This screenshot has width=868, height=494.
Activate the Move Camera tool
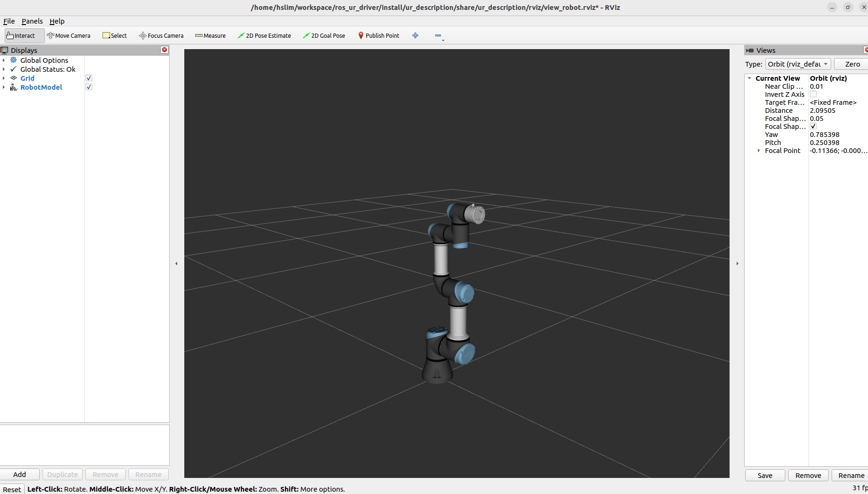(x=69, y=35)
